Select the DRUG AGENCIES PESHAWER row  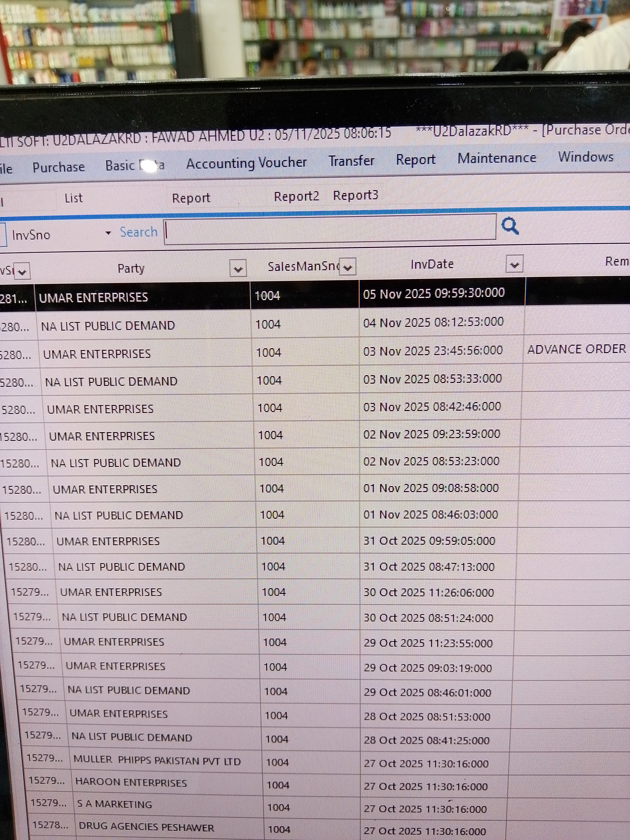(x=146, y=827)
